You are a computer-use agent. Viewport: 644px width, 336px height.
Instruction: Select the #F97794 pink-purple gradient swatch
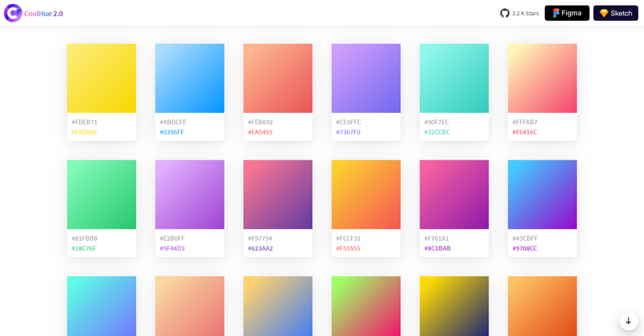click(278, 194)
